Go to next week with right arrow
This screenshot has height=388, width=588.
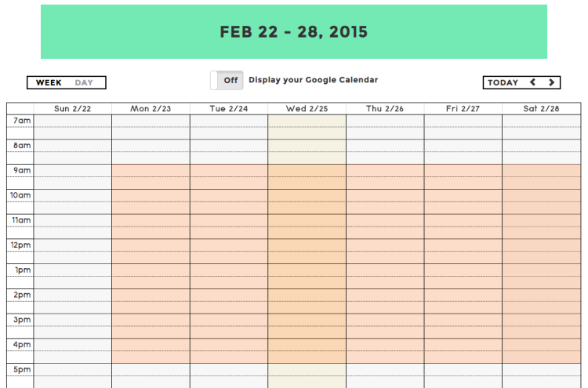coord(551,82)
